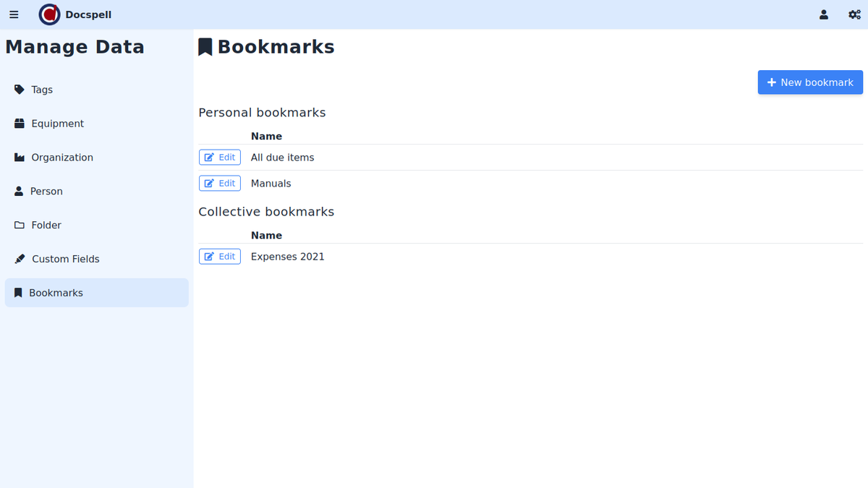Navigate to Organization section
This screenshot has width=868, height=488.
pos(62,158)
